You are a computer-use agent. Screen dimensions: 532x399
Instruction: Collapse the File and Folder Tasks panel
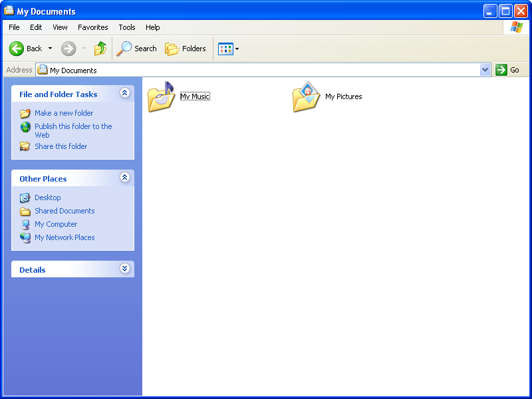coord(125,93)
